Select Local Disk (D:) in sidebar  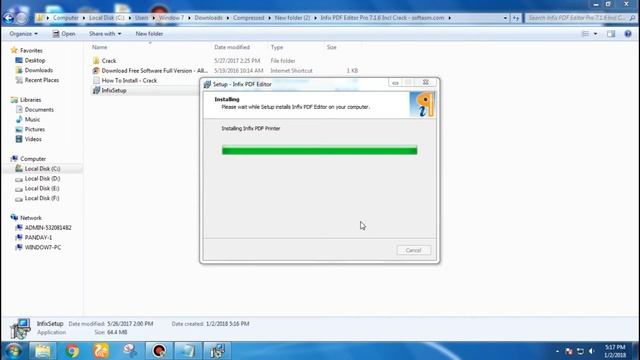[x=42, y=178]
